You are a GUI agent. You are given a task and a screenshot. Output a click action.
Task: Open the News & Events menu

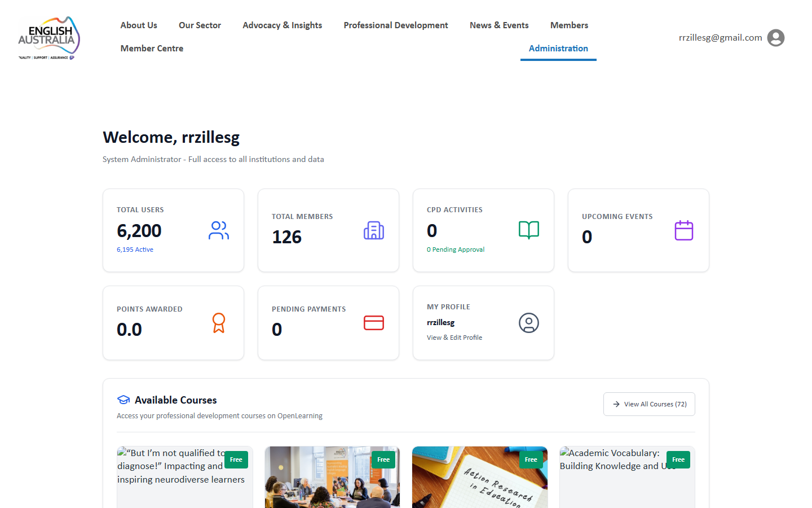coord(499,25)
